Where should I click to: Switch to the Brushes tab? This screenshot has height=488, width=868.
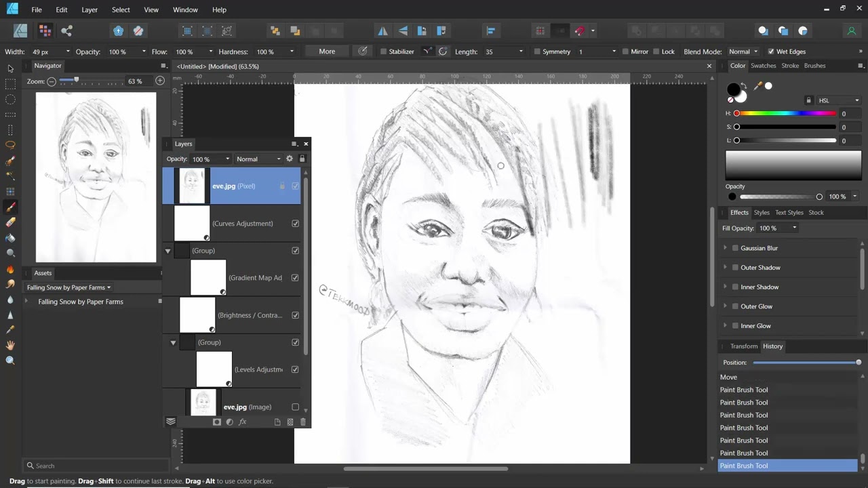click(x=814, y=66)
